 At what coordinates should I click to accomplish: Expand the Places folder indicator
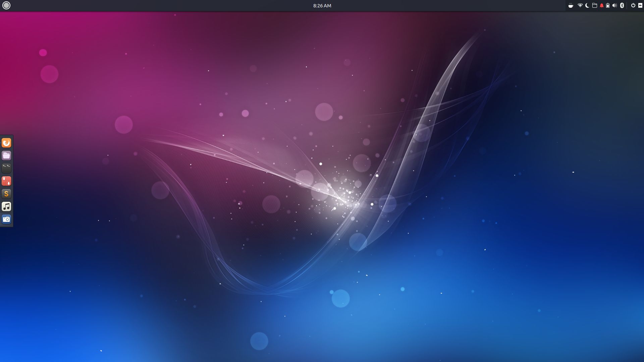[594, 5]
